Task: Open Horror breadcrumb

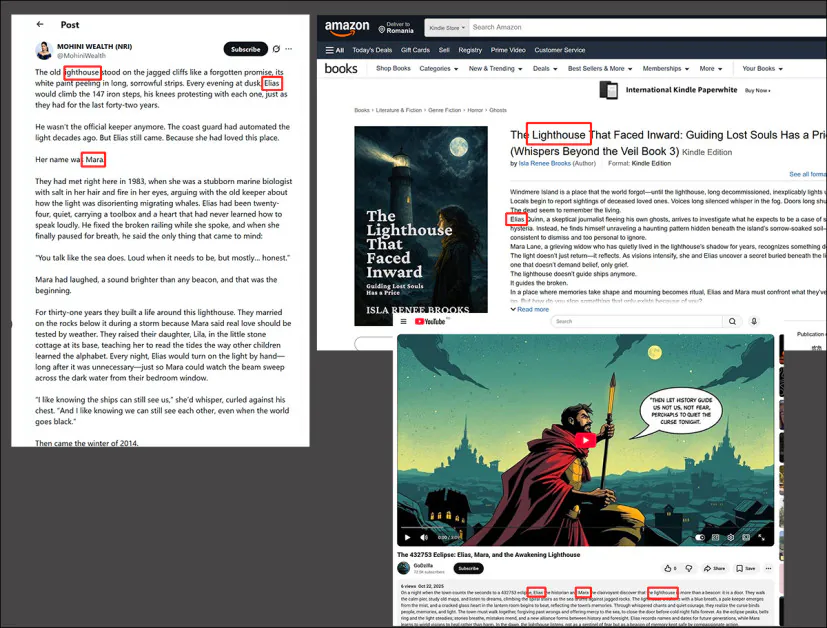Action: click(x=475, y=110)
